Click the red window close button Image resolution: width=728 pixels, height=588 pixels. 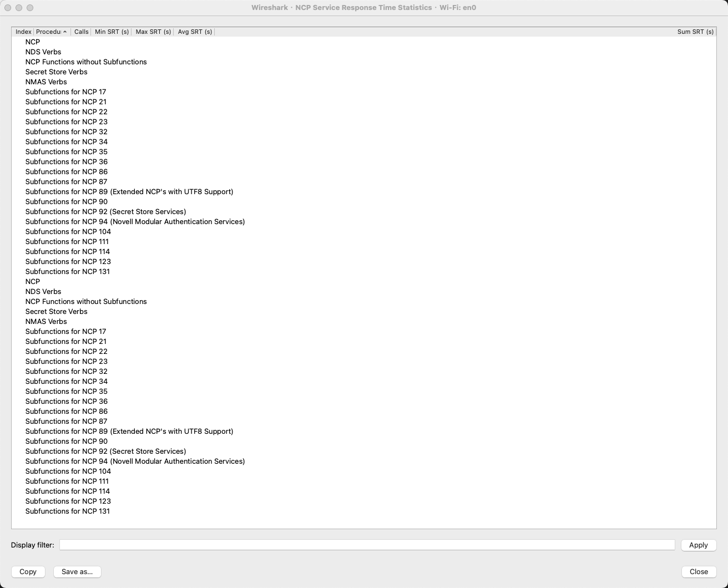click(x=8, y=8)
